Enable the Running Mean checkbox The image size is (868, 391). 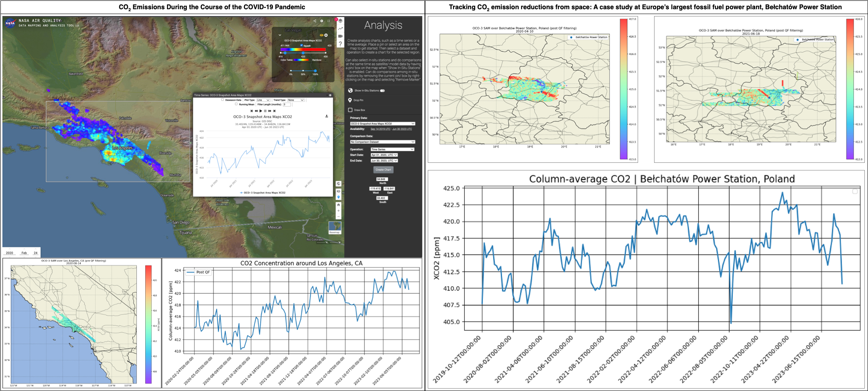[236, 104]
